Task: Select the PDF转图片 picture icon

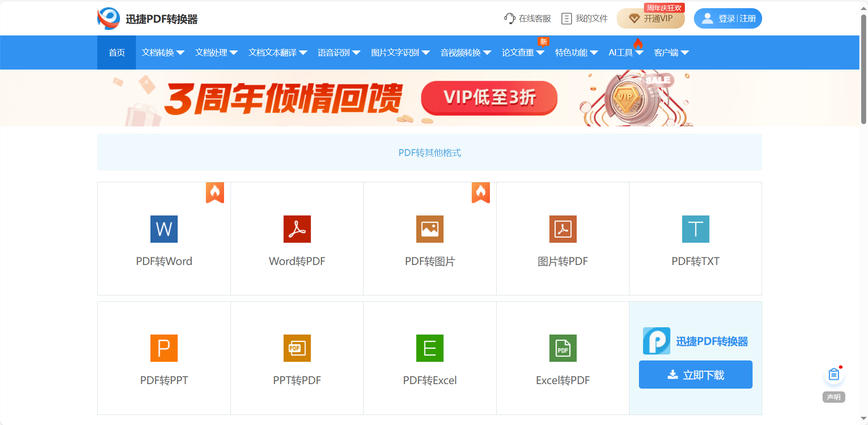Action: pyautogui.click(x=430, y=229)
